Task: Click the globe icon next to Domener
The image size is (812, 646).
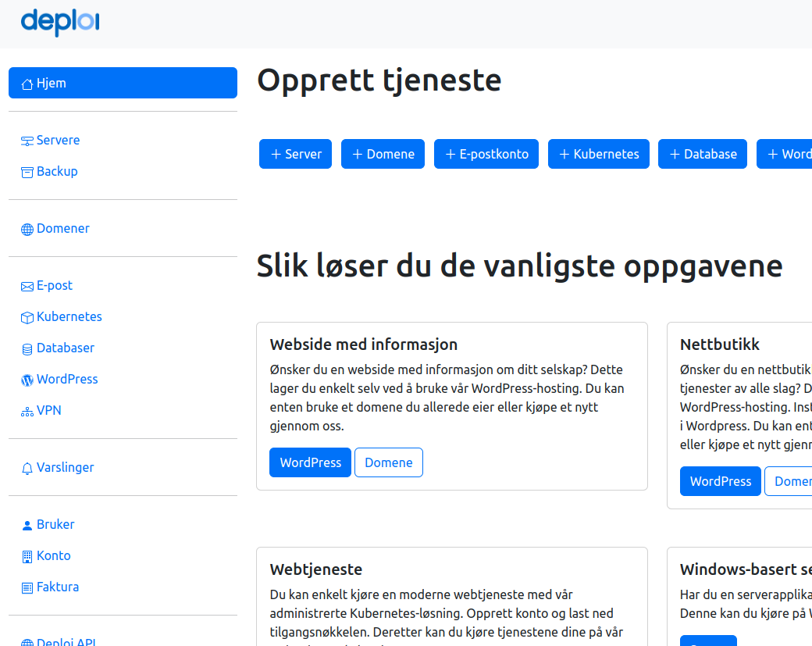Action: click(x=26, y=228)
